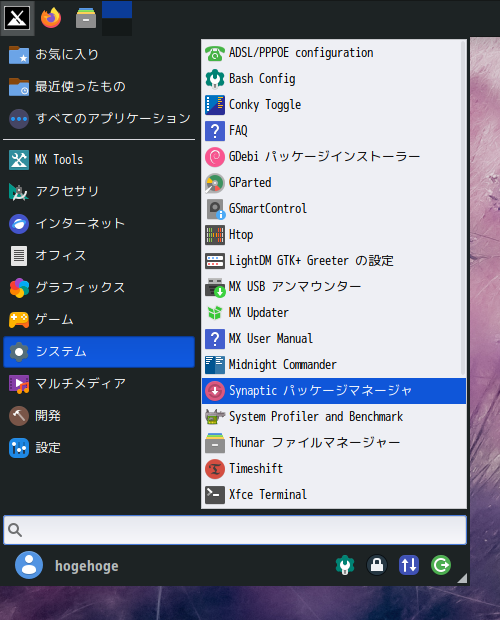This screenshot has width=500, height=620.
Task: Select the インターネット category
Action: [99, 224]
